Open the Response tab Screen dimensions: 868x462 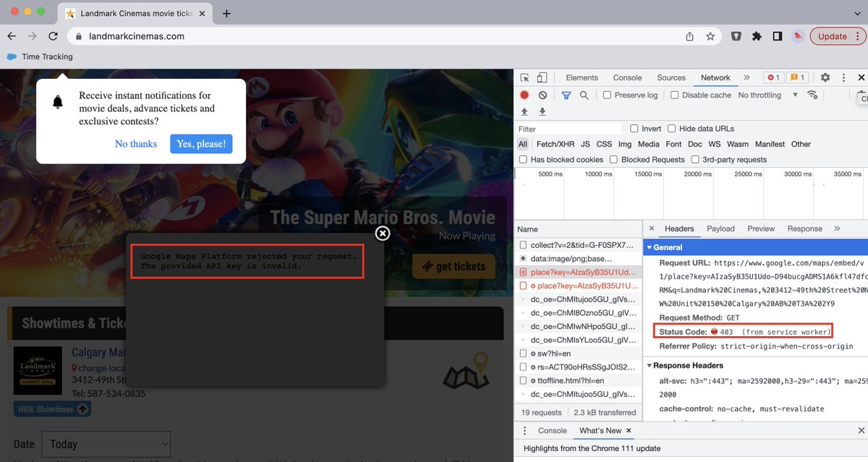coord(805,228)
